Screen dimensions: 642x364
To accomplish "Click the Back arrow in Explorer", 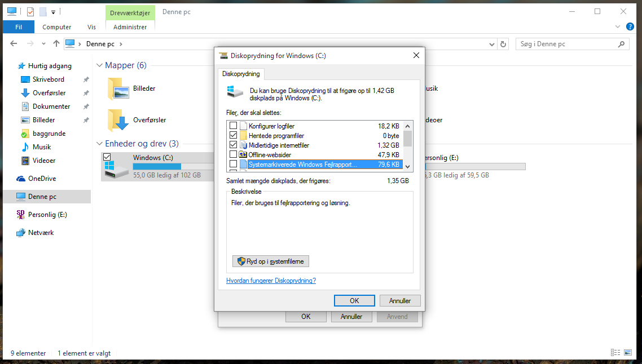I will (x=14, y=44).
